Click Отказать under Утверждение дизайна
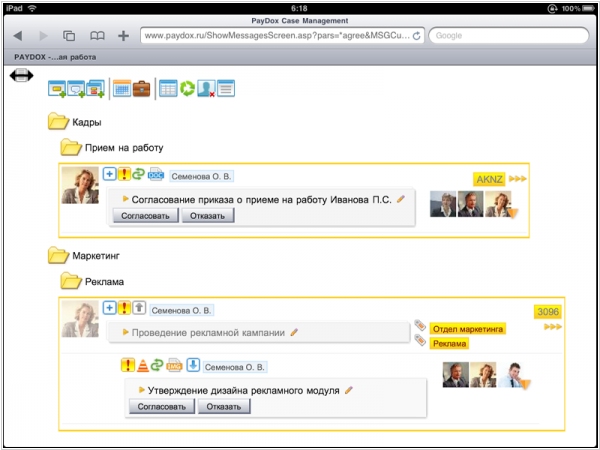Screen dimensions: 600x450 (224, 406)
